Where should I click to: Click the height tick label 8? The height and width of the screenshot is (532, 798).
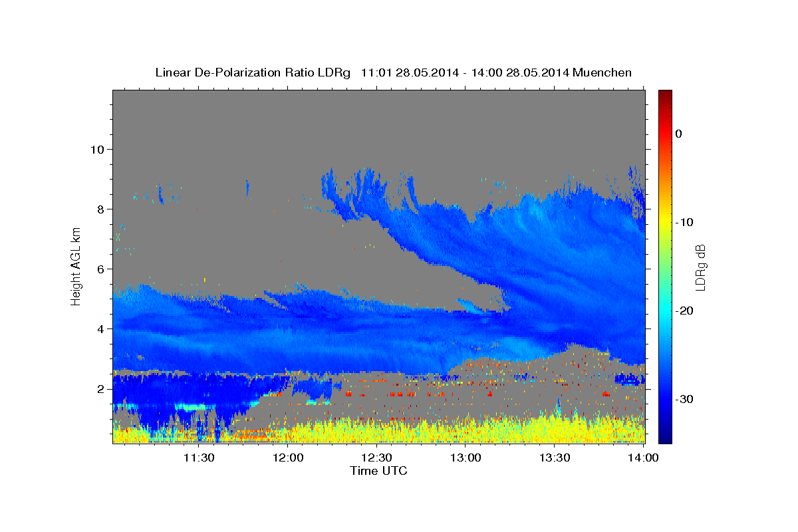click(101, 209)
